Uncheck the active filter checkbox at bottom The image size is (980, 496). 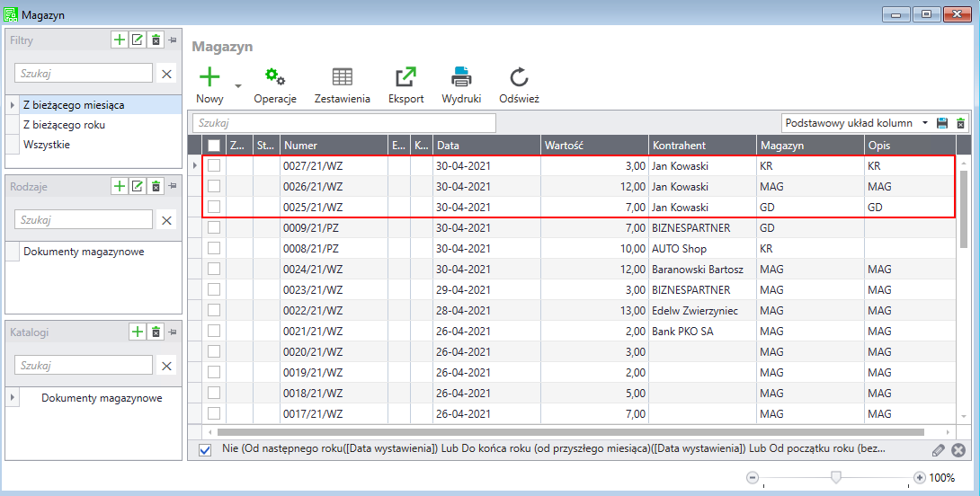click(x=204, y=449)
